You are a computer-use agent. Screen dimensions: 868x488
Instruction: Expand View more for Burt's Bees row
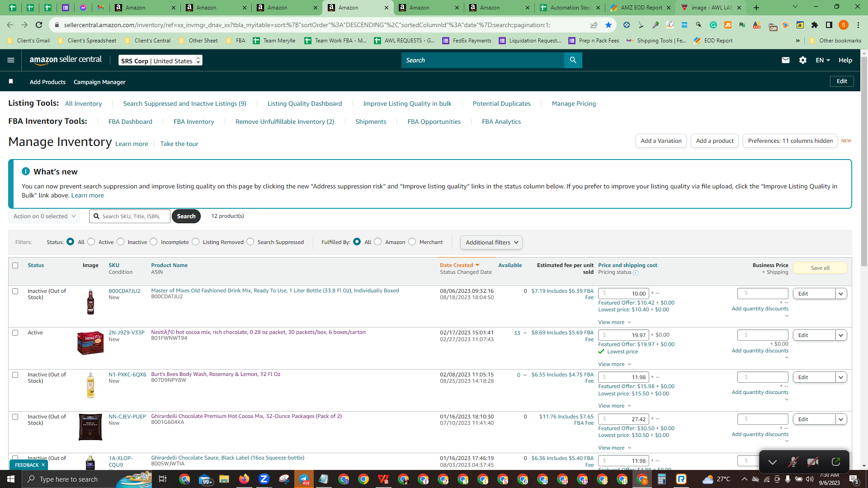point(614,406)
